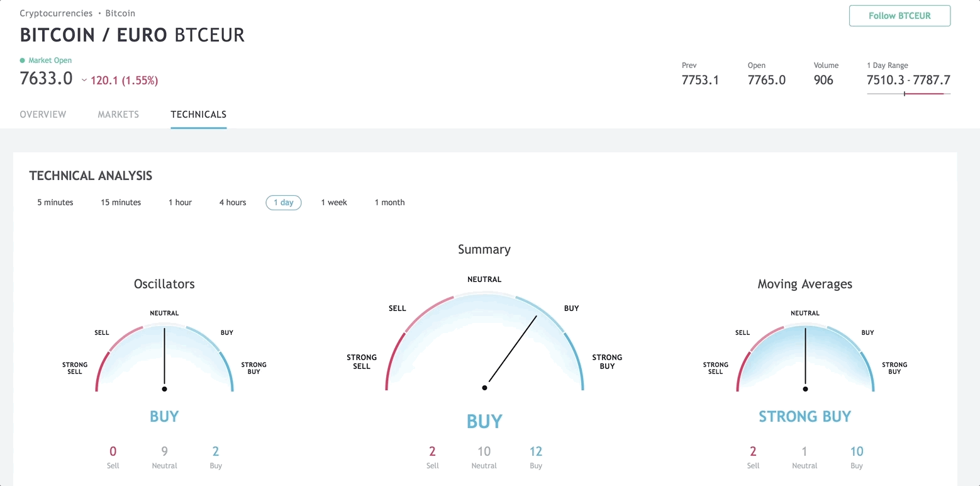
Task: Switch to the Markets tab
Action: (x=118, y=115)
